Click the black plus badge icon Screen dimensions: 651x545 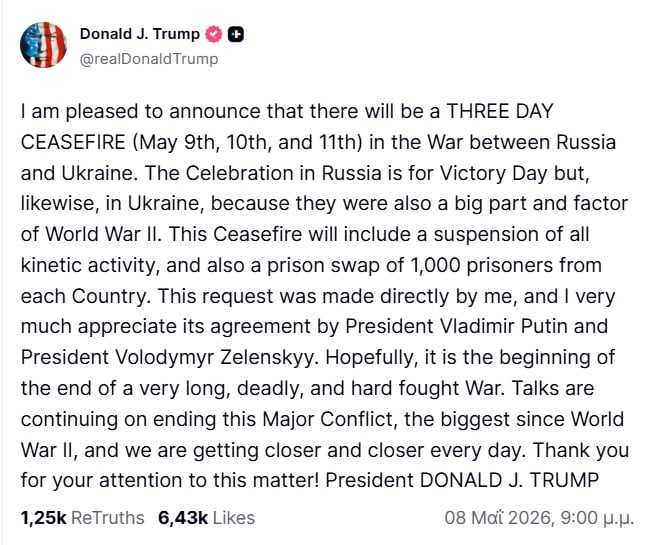(x=236, y=34)
